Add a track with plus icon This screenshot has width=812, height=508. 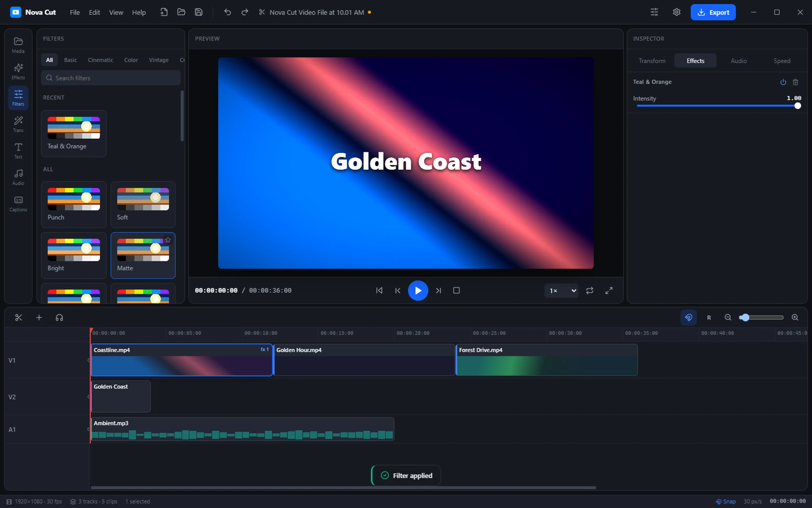39,318
